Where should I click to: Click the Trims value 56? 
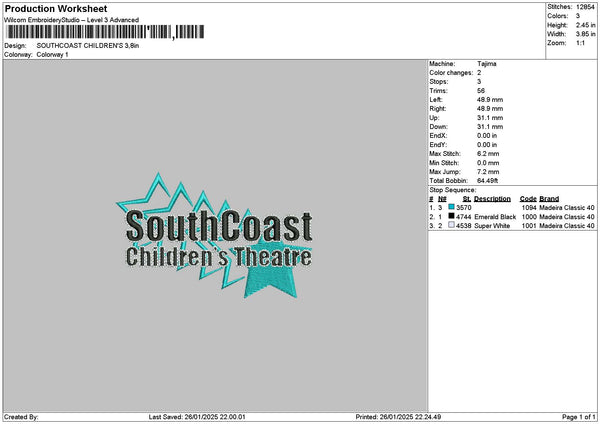[x=481, y=91]
